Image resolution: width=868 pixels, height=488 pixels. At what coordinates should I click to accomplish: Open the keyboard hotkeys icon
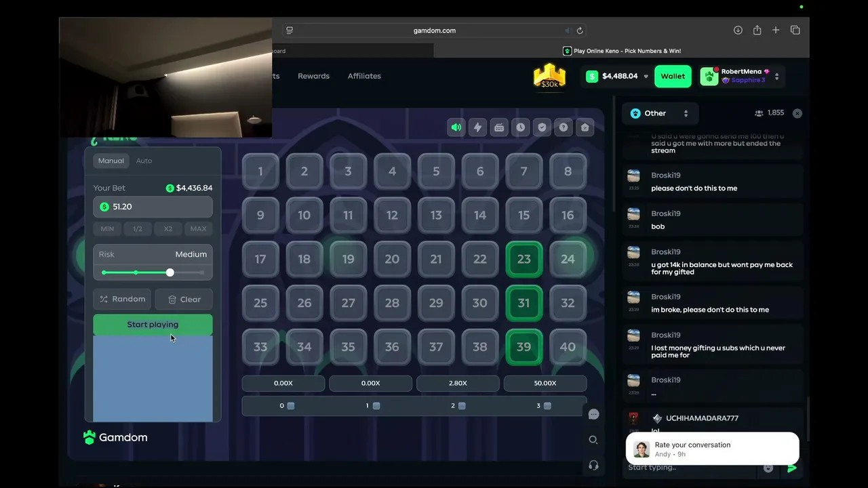[499, 127]
